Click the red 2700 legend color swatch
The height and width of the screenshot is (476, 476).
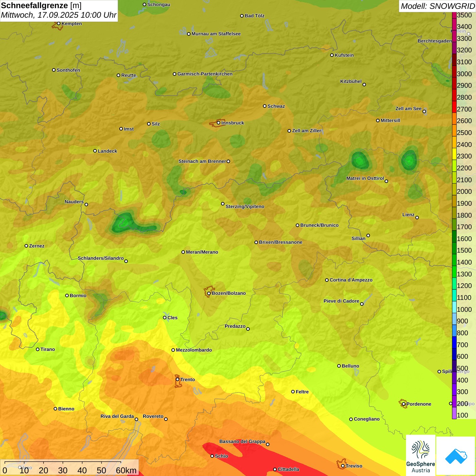(x=454, y=107)
